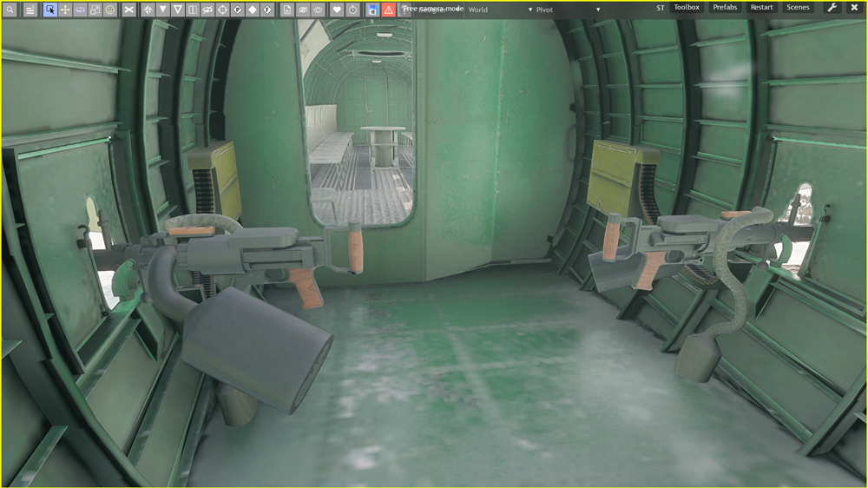The image size is (868, 488).
Task: Click the Scenes button
Action: (798, 8)
